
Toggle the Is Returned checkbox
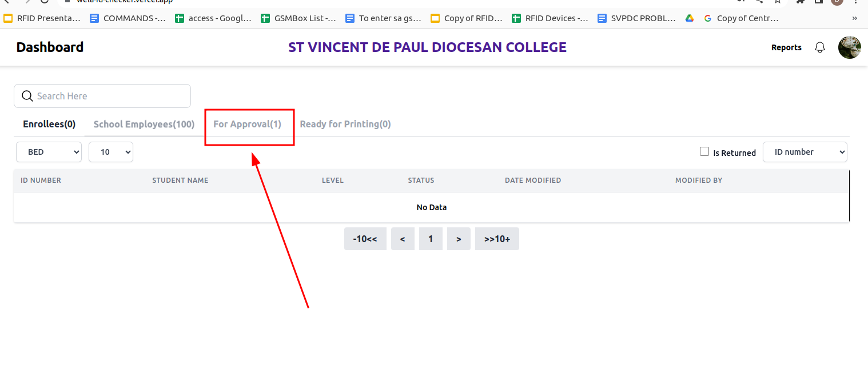pos(704,151)
